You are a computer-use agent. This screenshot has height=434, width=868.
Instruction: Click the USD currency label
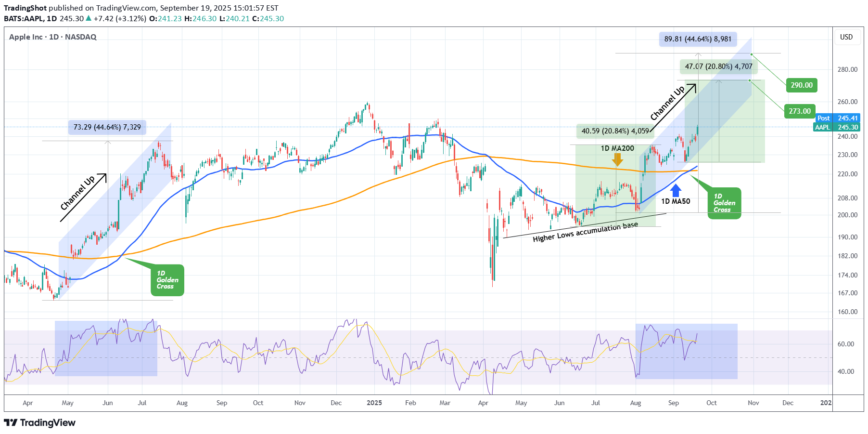click(x=846, y=37)
